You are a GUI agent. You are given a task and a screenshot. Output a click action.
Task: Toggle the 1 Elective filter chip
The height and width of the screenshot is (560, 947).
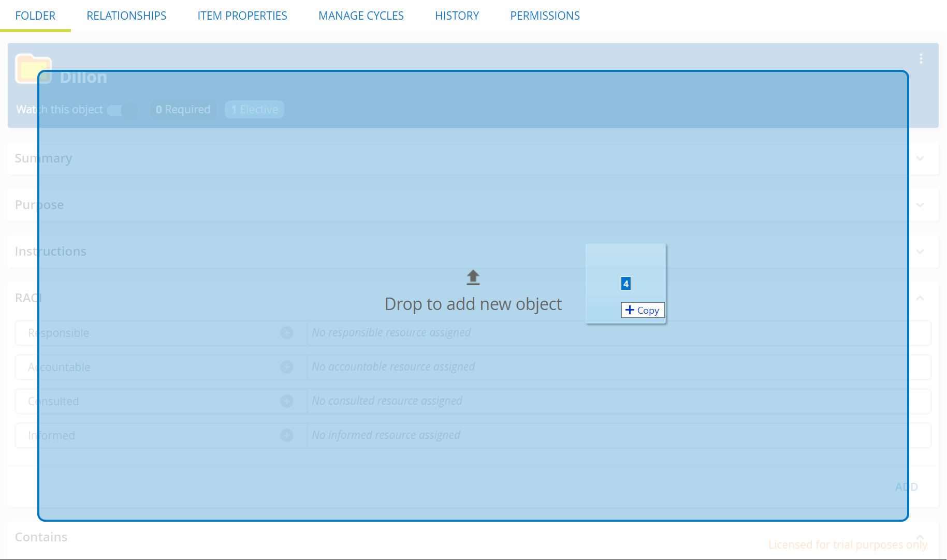click(254, 110)
